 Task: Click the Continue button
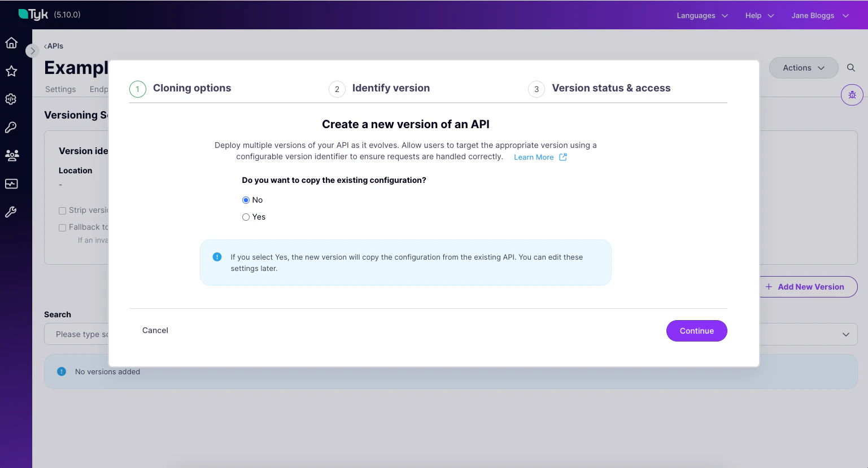pos(696,331)
